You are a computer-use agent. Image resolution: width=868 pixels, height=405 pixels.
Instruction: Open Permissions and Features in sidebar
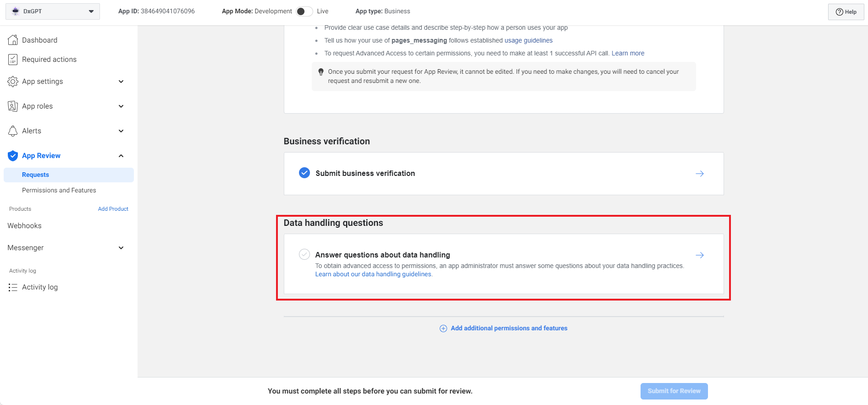tap(59, 190)
